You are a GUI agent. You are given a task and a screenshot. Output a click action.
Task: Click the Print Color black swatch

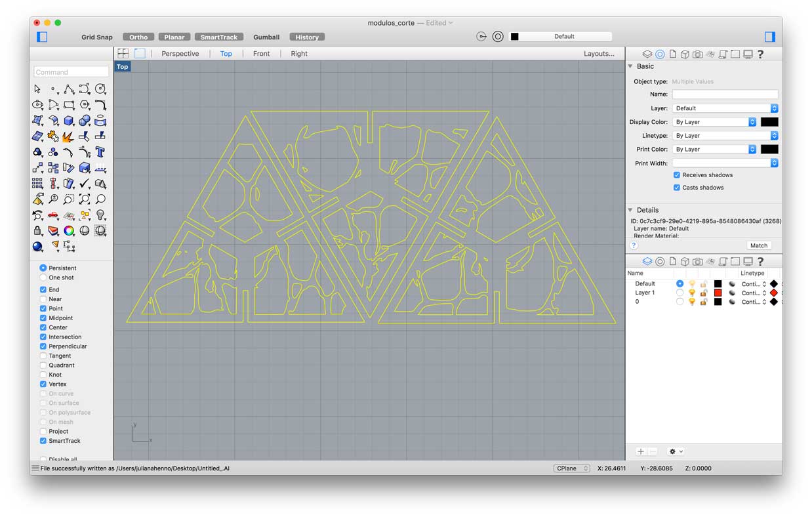pos(769,150)
